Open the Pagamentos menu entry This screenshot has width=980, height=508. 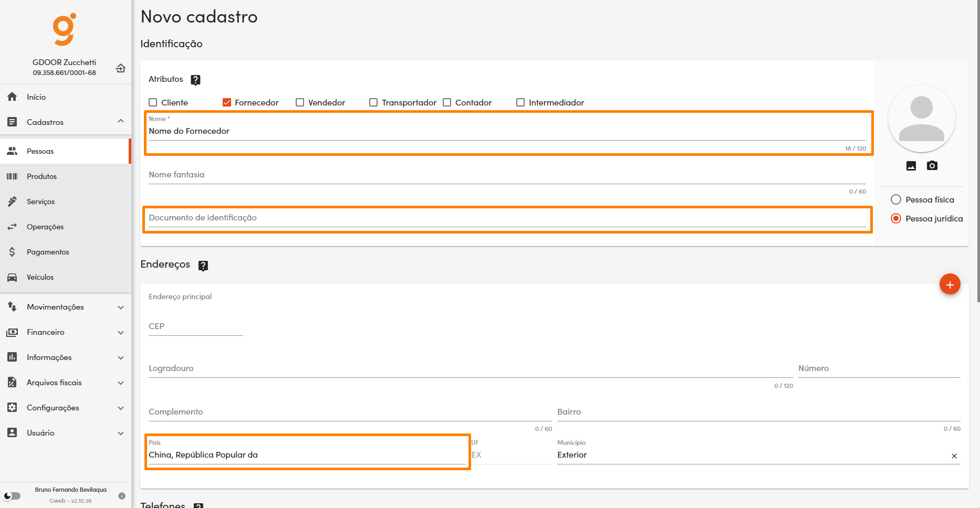click(66, 252)
